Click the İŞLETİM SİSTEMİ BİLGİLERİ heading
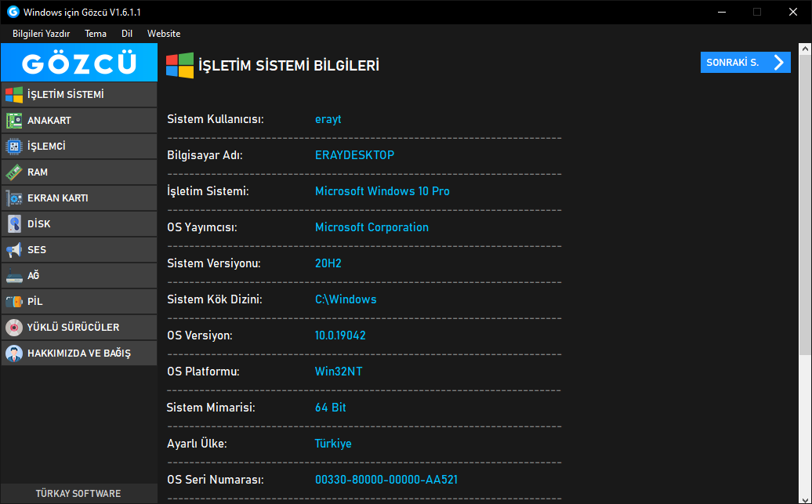The image size is (812, 504). click(x=289, y=66)
